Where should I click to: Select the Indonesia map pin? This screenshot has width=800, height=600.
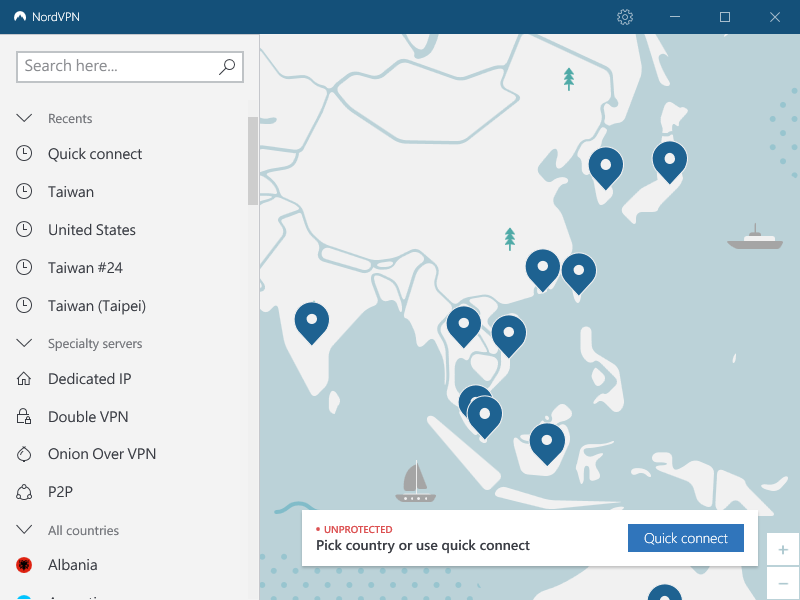(547, 444)
